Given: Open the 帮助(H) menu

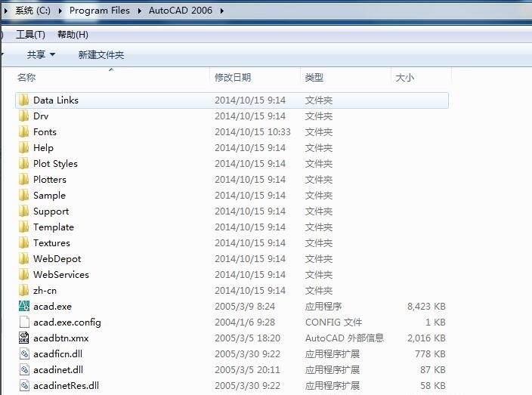Looking at the screenshot, I should click(73, 35).
